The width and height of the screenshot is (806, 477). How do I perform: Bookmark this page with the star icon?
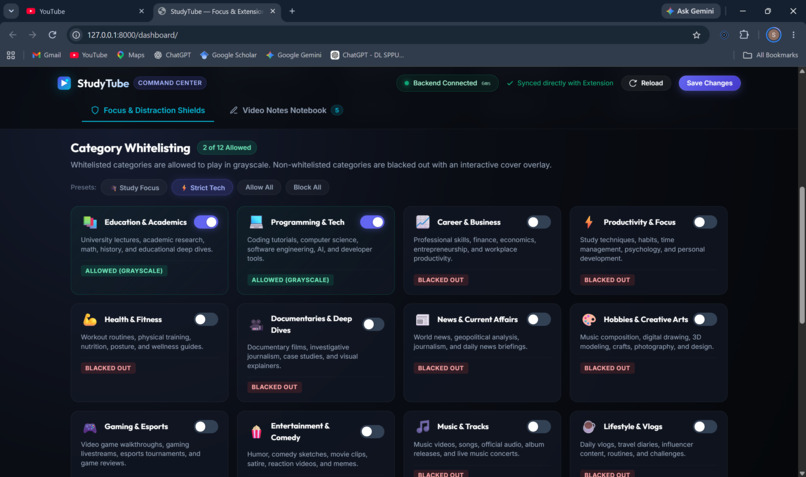[697, 35]
